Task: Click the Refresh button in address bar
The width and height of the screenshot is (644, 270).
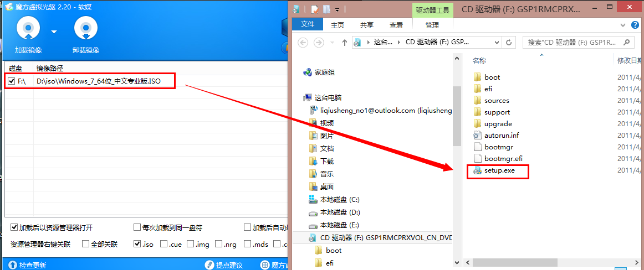Action: 508,42
